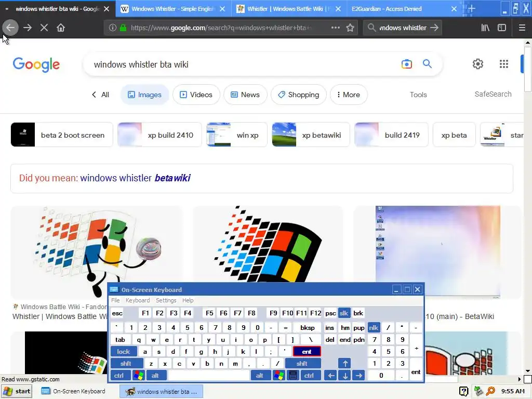Open the Firefox Library icon
The image size is (532, 399).
click(485, 28)
